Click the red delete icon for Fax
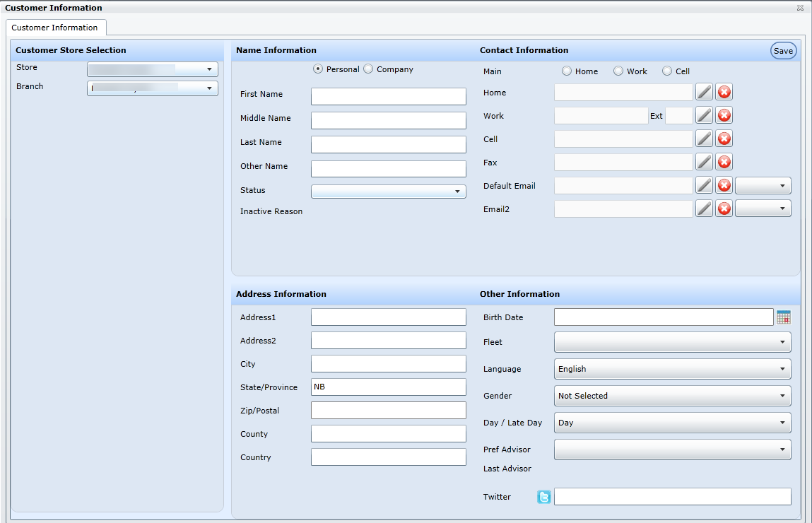 (x=724, y=162)
